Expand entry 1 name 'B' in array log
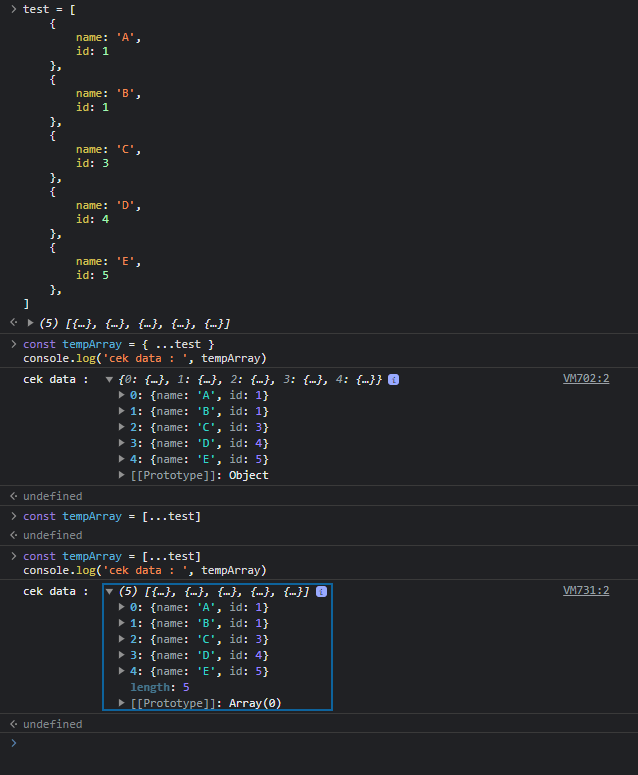638x775 pixels. [x=122, y=623]
